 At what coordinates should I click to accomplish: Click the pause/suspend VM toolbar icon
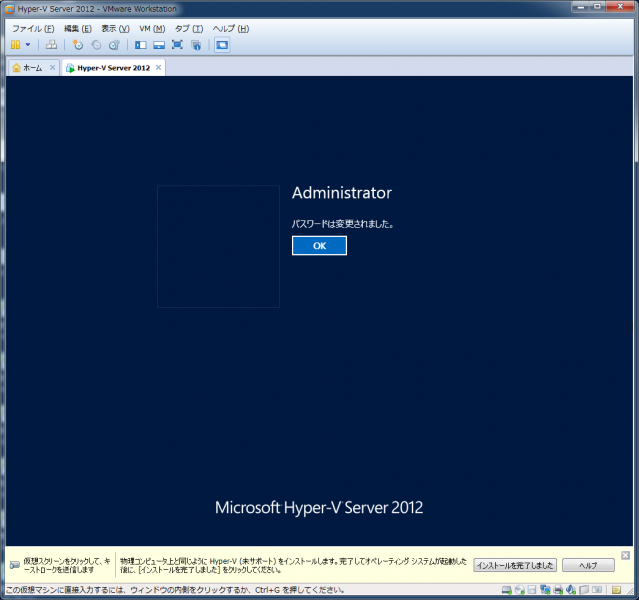[15, 44]
